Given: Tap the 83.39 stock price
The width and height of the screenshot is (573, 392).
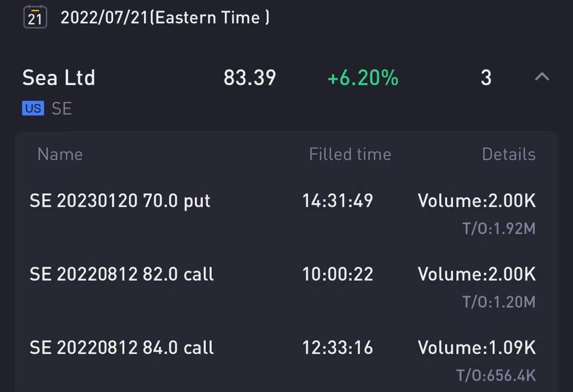Looking at the screenshot, I should pos(249,78).
